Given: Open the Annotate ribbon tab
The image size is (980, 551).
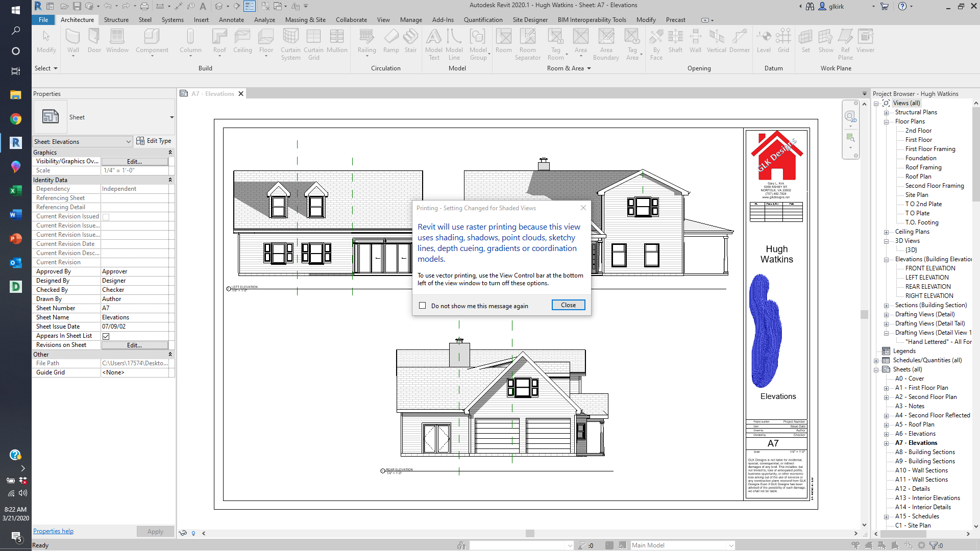Looking at the screenshot, I should click(x=231, y=20).
